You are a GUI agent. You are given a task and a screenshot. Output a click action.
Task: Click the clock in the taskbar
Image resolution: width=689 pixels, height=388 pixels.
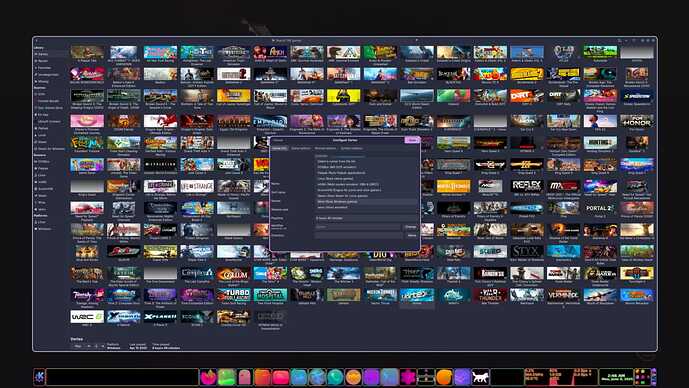click(616, 377)
